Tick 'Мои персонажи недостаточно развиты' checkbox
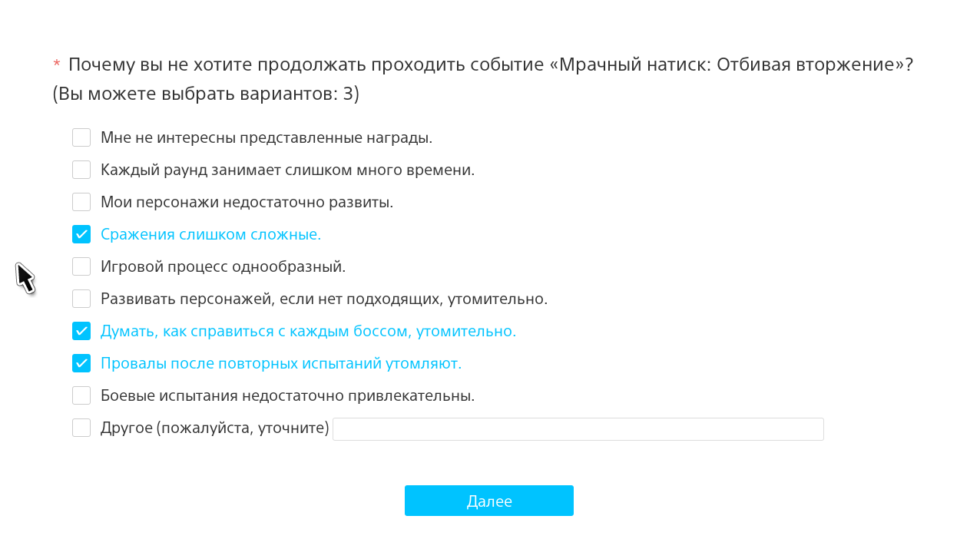This screenshot has width=980, height=539. tap(81, 202)
